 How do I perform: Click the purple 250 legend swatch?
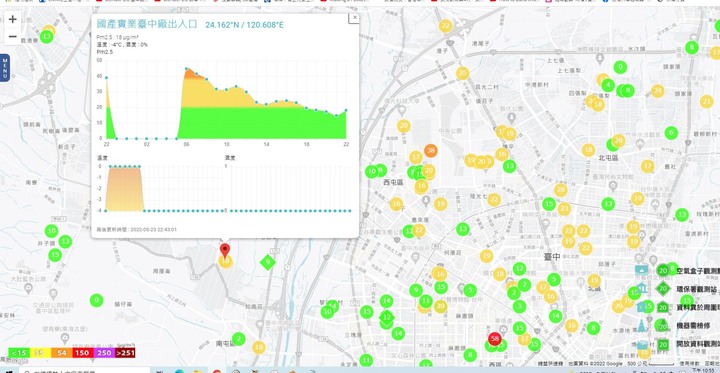tap(104, 353)
